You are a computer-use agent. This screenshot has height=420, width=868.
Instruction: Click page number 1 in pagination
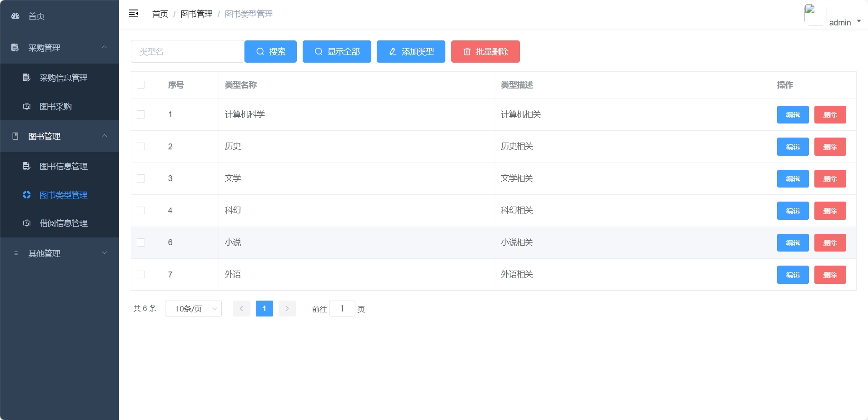[264, 308]
